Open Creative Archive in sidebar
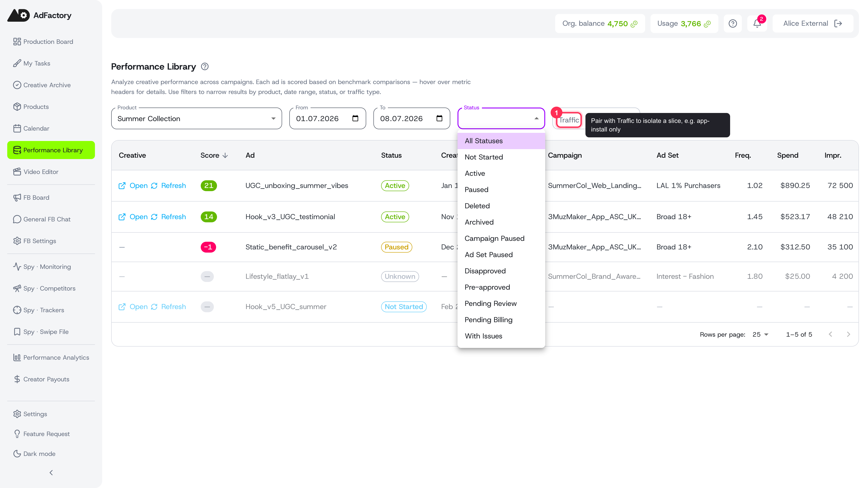The width and height of the screenshot is (868, 488). click(51, 85)
